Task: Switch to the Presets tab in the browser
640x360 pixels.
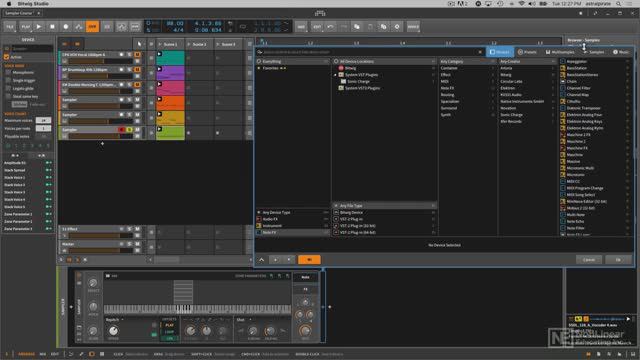Action: coord(527,52)
